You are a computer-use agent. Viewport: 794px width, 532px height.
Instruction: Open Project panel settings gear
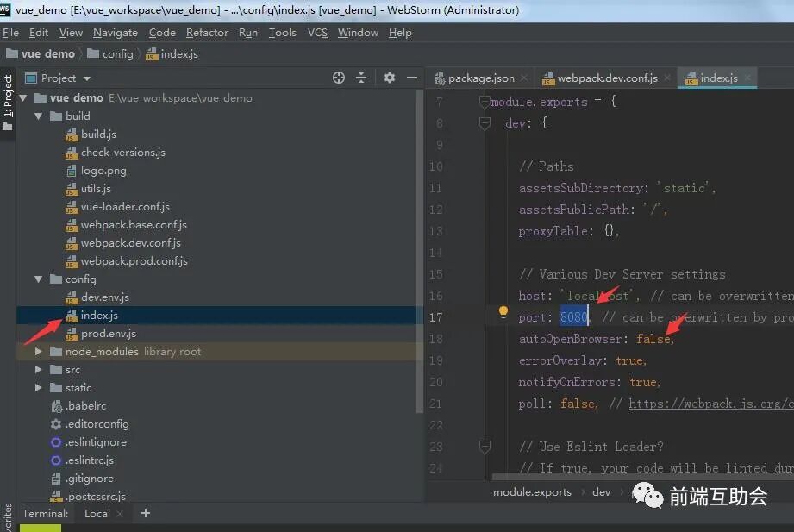389,78
